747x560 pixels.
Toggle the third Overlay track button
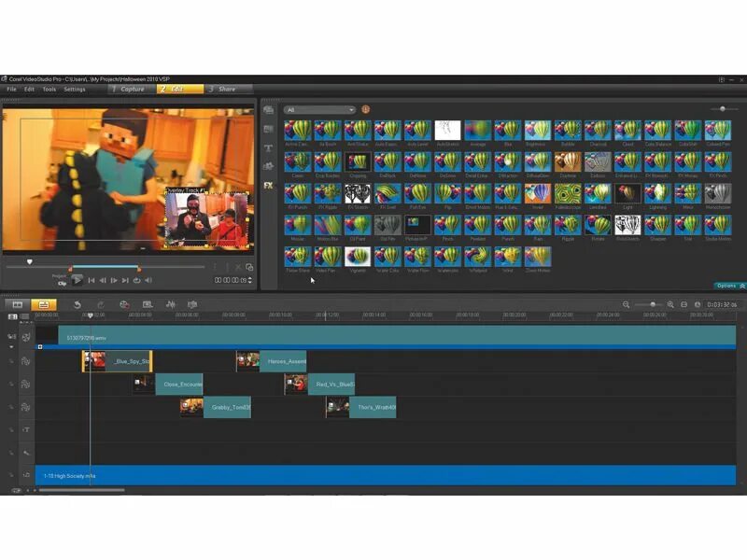(26, 407)
